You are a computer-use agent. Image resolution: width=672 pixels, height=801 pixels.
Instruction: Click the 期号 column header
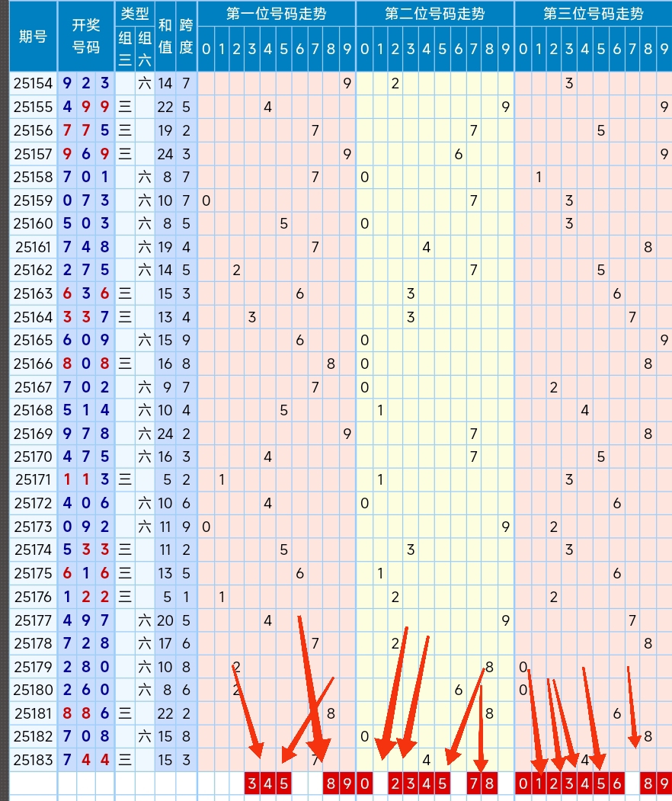[x=34, y=37]
